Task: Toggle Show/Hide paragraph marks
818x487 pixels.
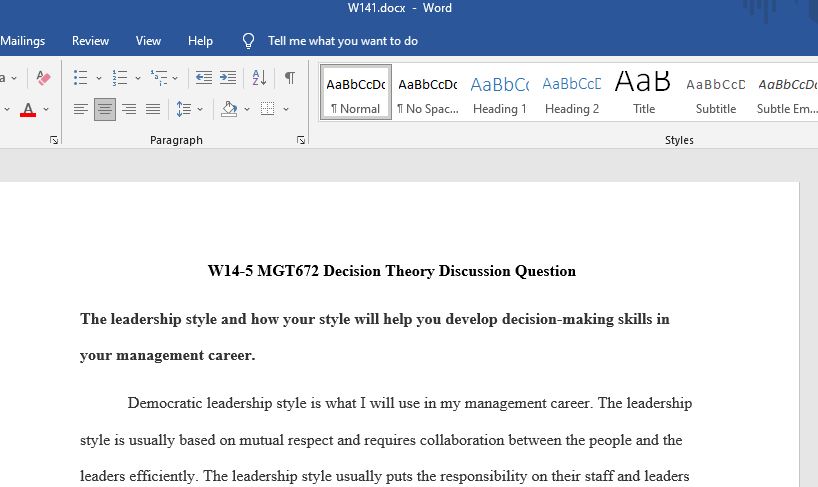Action: (x=290, y=78)
